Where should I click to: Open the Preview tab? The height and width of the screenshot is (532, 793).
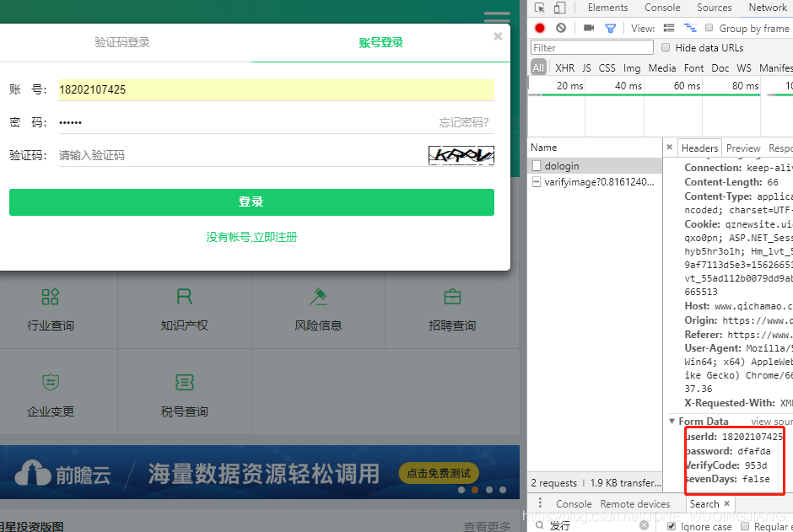click(x=743, y=148)
